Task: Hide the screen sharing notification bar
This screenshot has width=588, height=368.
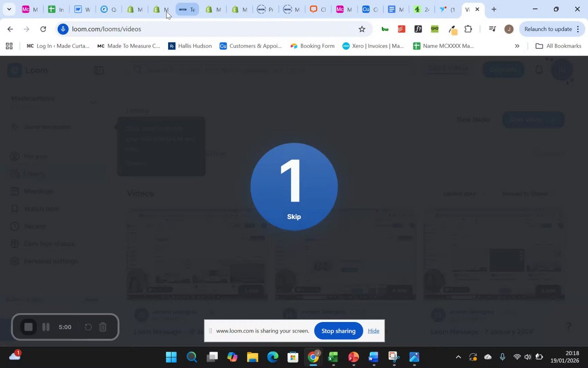Action: point(373,331)
